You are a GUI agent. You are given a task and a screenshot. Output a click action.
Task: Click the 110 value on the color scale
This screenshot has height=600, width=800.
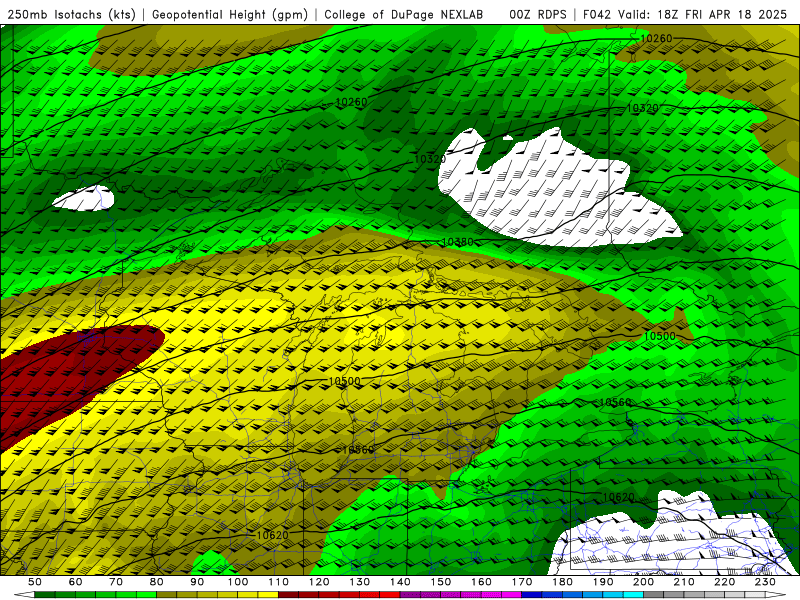[279, 582]
